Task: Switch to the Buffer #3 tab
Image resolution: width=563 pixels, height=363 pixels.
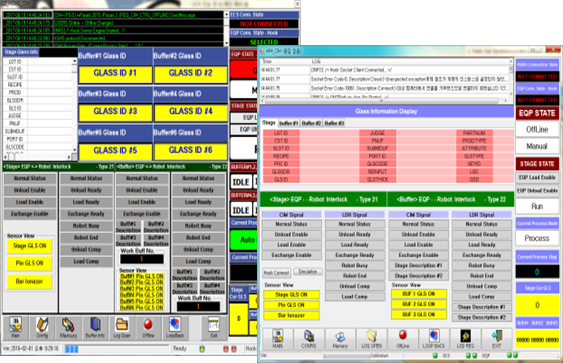Action: click(x=334, y=123)
